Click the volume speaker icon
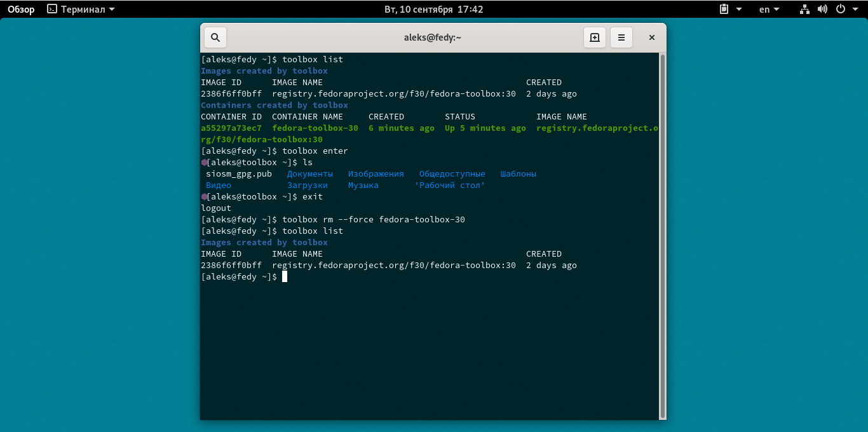 point(822,10)
